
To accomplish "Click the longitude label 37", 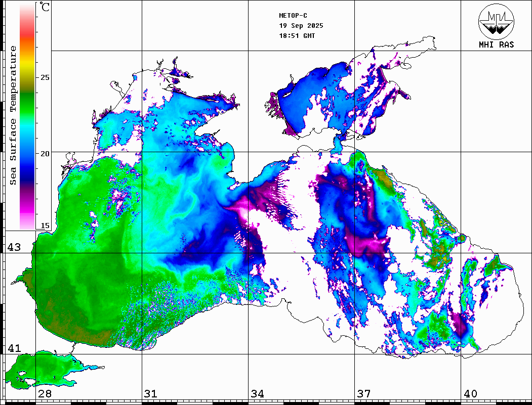I will point(363,394).
